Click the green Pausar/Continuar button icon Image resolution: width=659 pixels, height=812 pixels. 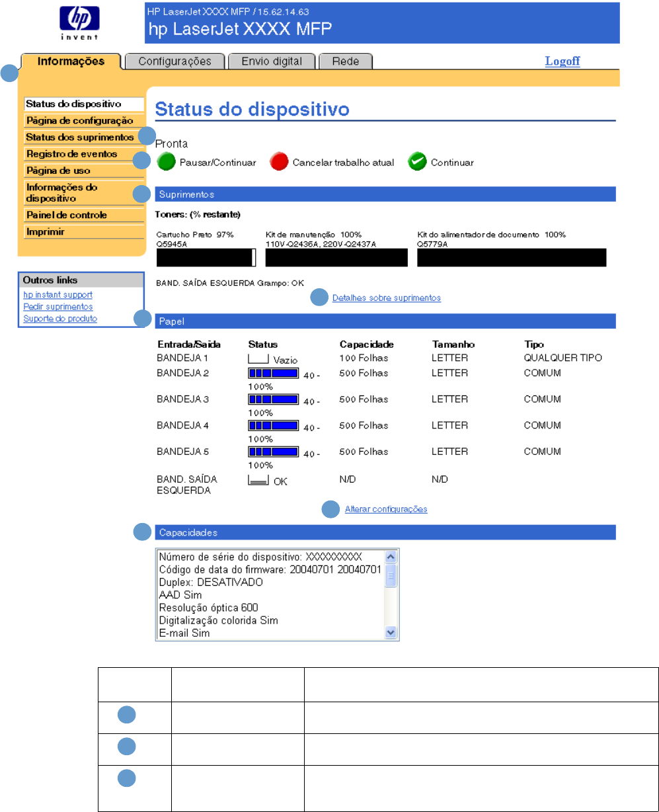point(166,162)
